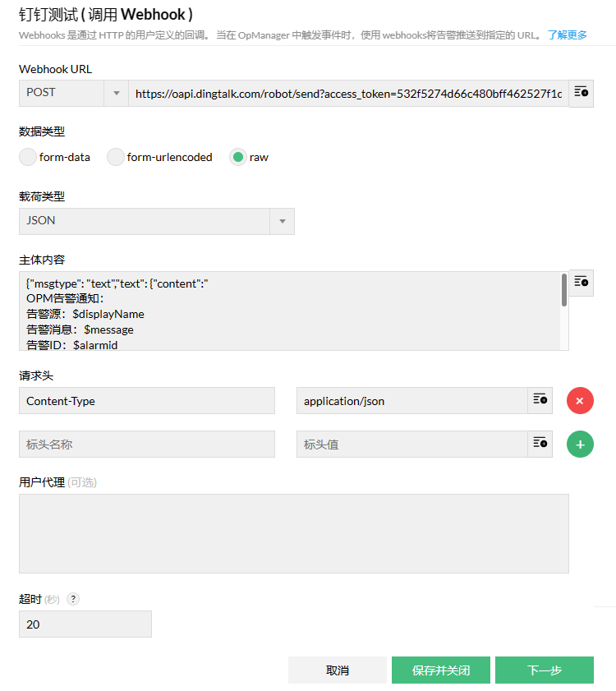Open variable picker beside 主体内容 body textarea

581,282
